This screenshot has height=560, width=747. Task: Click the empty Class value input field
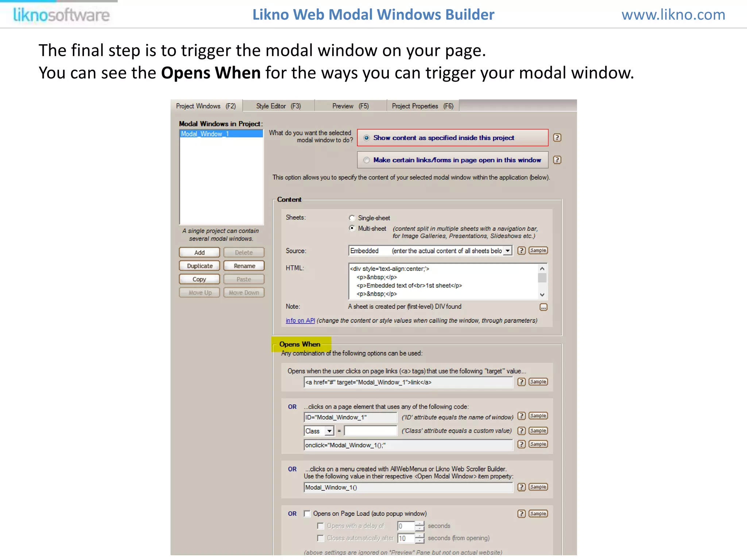(371, 431)
